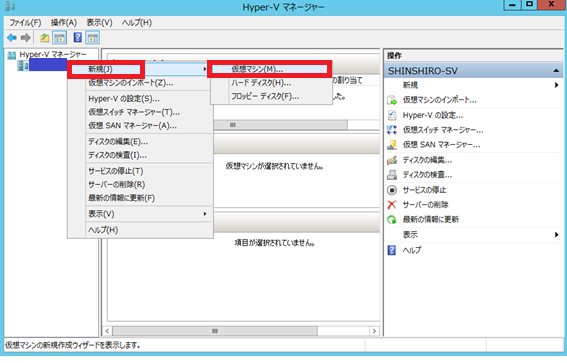Viewport: 567px width, 363px height.
Task: Select ヘルプ(H) in the context menu
Action: pos(140,230)
